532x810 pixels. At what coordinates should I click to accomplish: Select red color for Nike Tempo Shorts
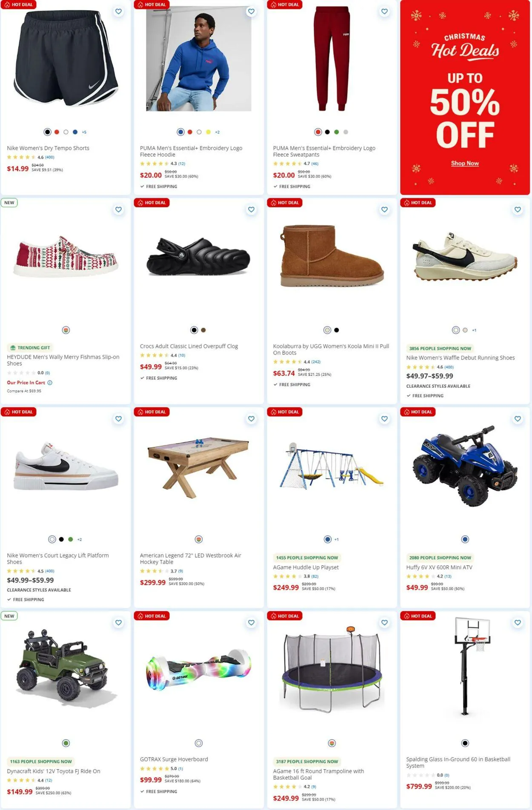coord(57,132)
